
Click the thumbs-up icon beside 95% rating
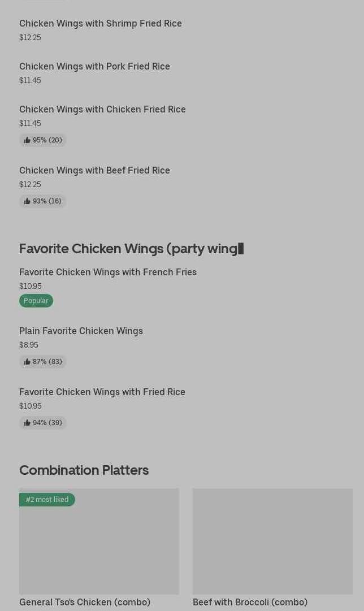coord(27,140)
